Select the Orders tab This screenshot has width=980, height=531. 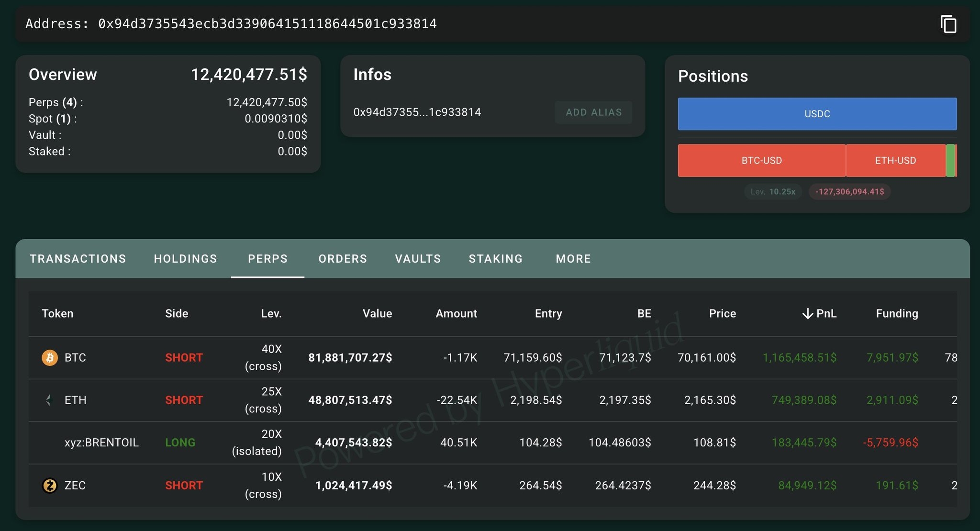pos(343,259)
